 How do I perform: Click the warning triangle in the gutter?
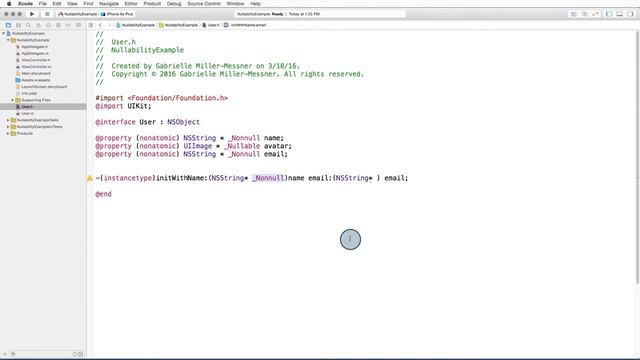click(90, 178)
